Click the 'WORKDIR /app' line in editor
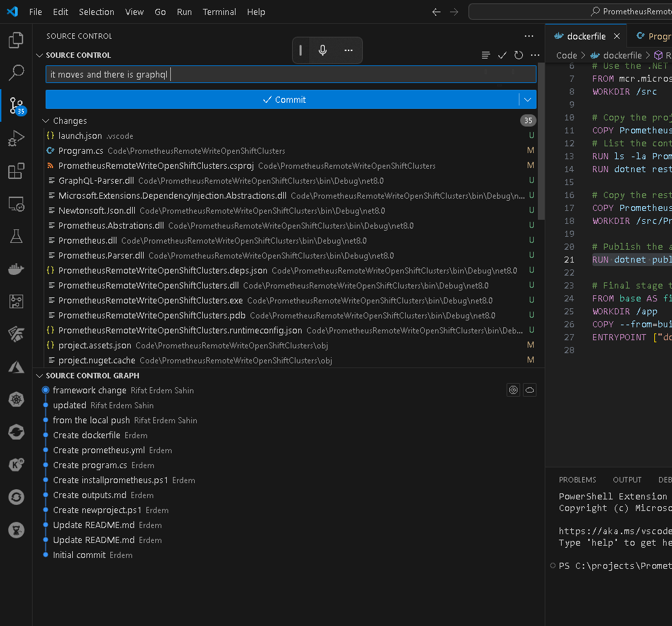Screen dimensions: 672x626 click(x=624, y=311)
